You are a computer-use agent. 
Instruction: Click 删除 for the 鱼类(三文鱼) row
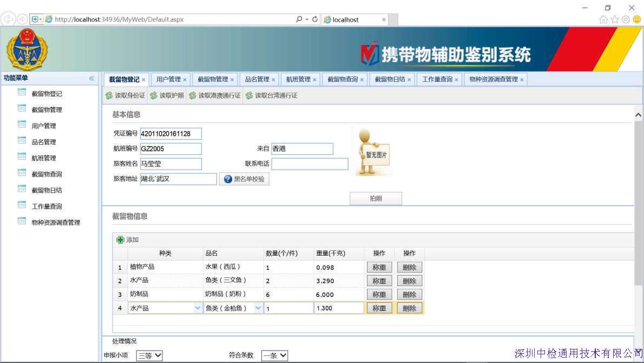[410, 281]
